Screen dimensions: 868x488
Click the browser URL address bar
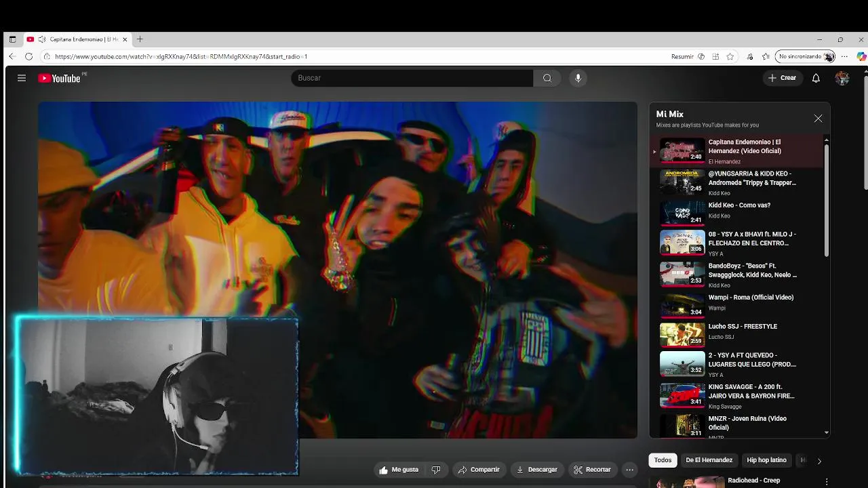point(353,56)
